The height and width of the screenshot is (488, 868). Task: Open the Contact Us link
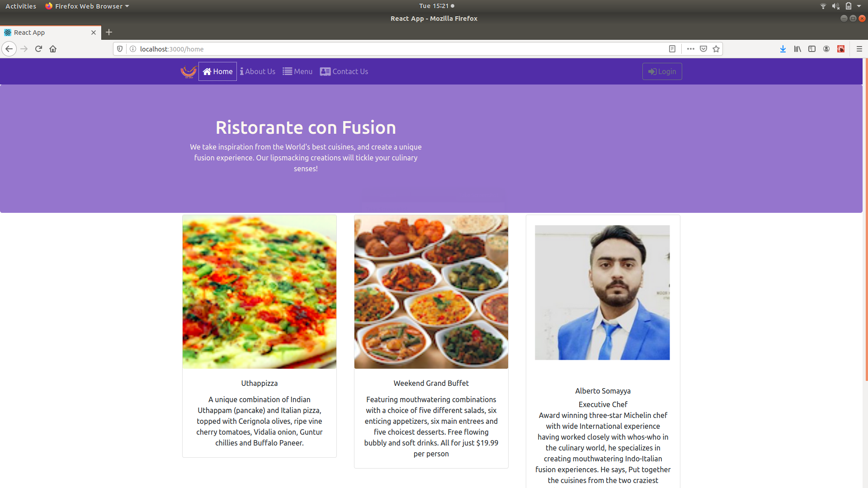(344, 71)
